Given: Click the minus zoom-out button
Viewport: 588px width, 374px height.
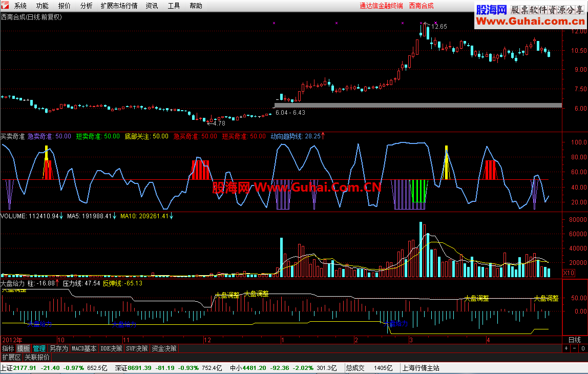Looking at the screenshot, I should [x=575, y=348].
